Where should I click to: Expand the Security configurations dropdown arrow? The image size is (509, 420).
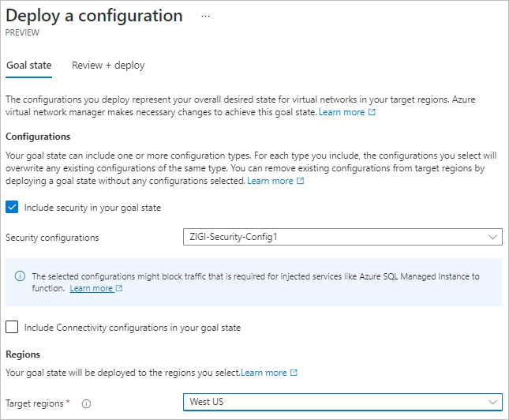[x=492, y=237]
